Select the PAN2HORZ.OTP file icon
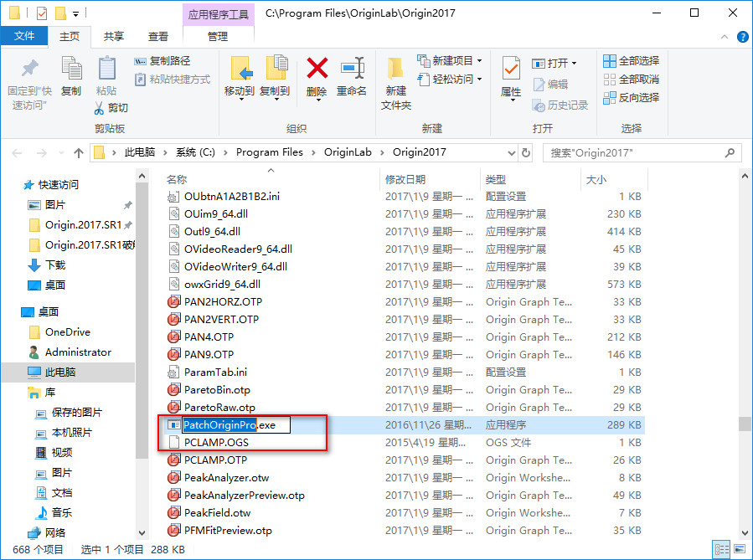 pos(173,302)
